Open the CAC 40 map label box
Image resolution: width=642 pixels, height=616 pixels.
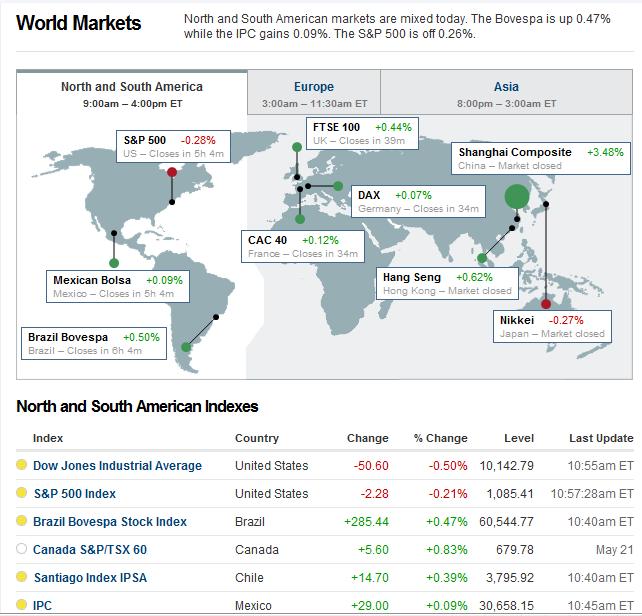click(x=303, y=247)
